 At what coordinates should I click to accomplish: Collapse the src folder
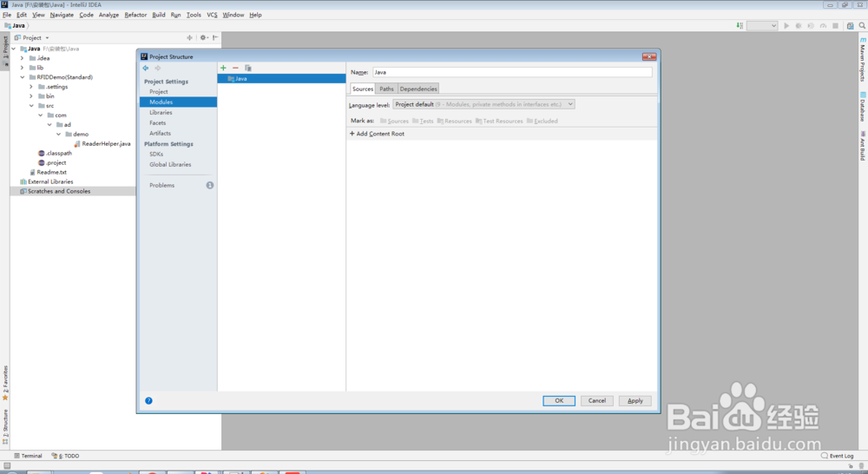point(31,105)
